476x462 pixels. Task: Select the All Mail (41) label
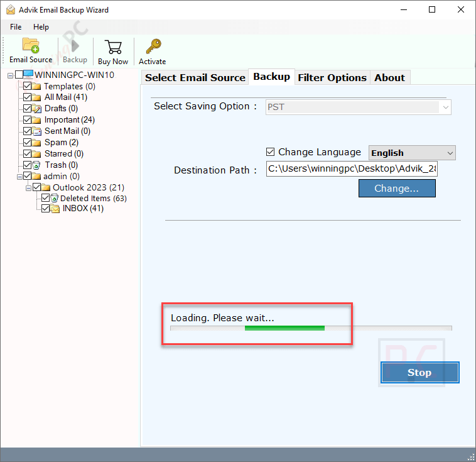tap(66, 97)
